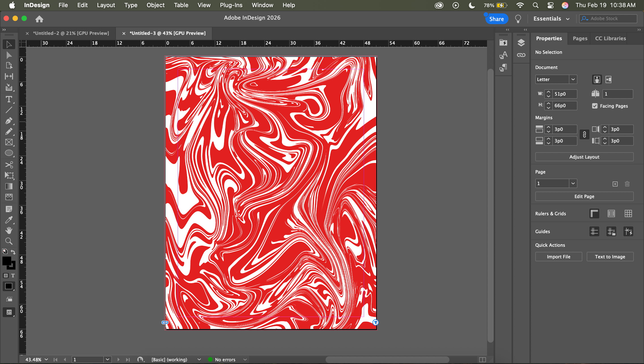Click the Adjust Layout button
Viewport: 644px width, 364px height.
(x=584, y=157)
